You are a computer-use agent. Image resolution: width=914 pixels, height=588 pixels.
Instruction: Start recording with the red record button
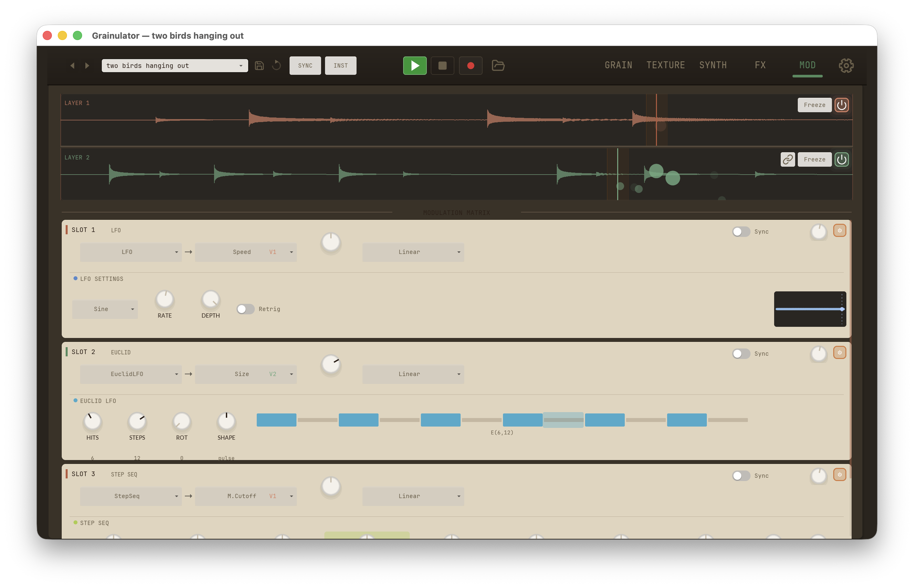coord(470,66)
